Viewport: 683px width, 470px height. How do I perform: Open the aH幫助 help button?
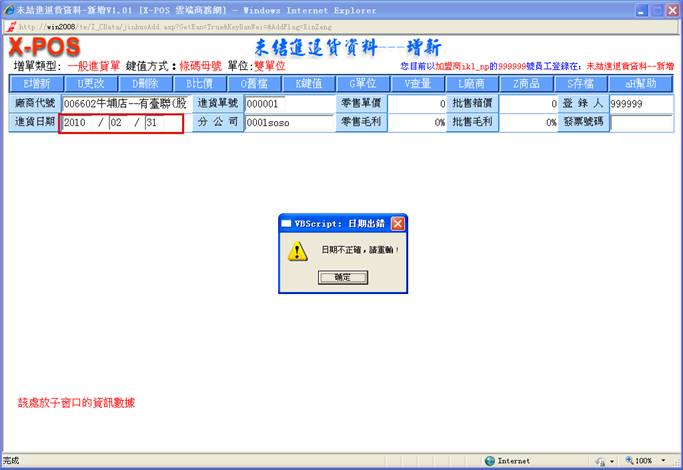click(x=638, y=84)
